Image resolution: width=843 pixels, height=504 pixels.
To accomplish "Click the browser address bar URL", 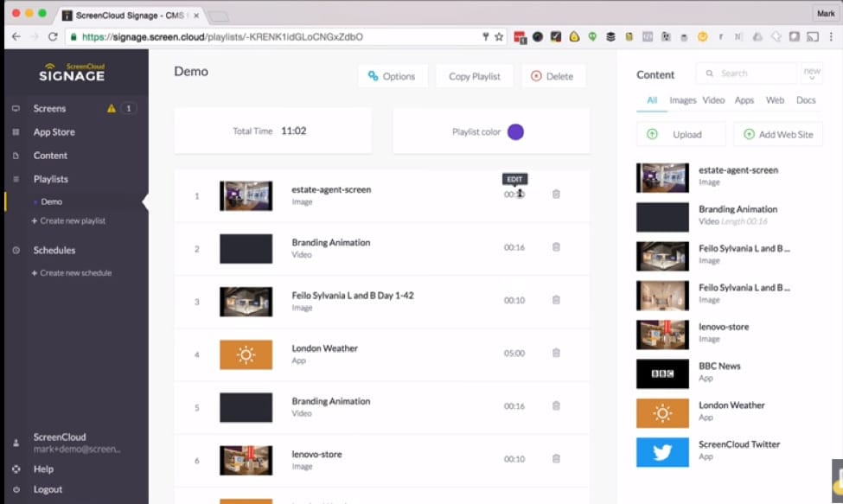I will click(x=222, y=37).
